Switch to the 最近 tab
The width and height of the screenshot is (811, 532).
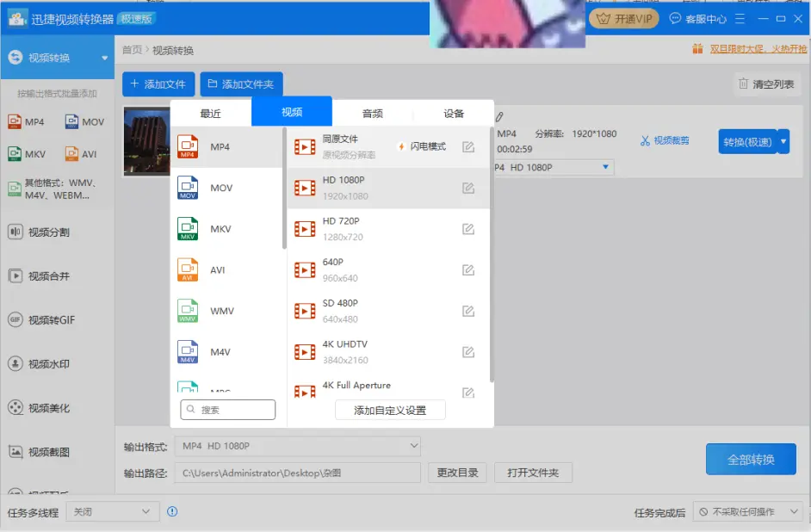tap(211, 114)
